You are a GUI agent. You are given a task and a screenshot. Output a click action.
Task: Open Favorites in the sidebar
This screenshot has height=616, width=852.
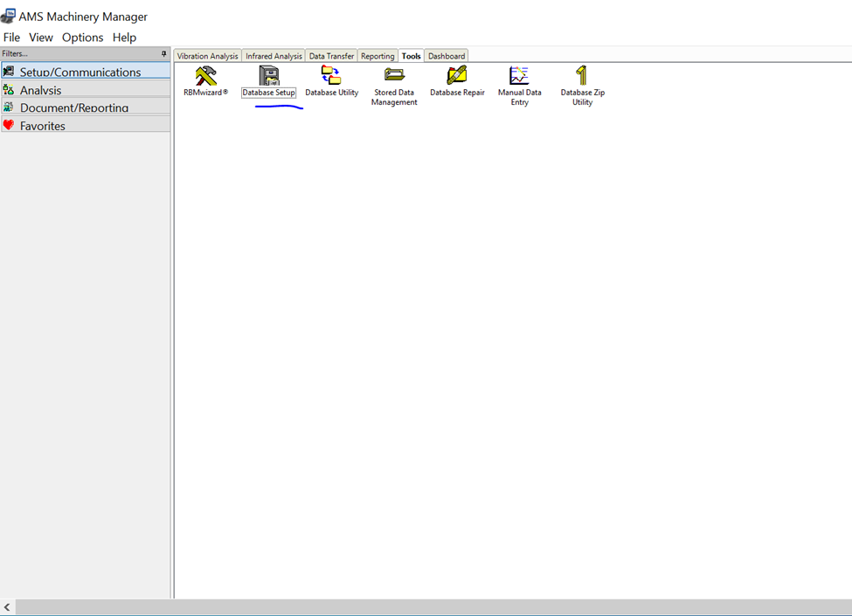[x=43, y=126]
